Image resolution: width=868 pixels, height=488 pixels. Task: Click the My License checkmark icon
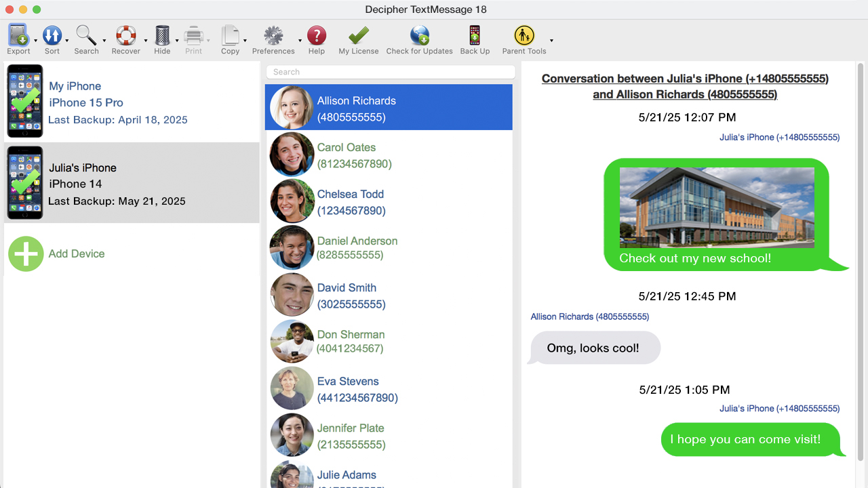359,35
